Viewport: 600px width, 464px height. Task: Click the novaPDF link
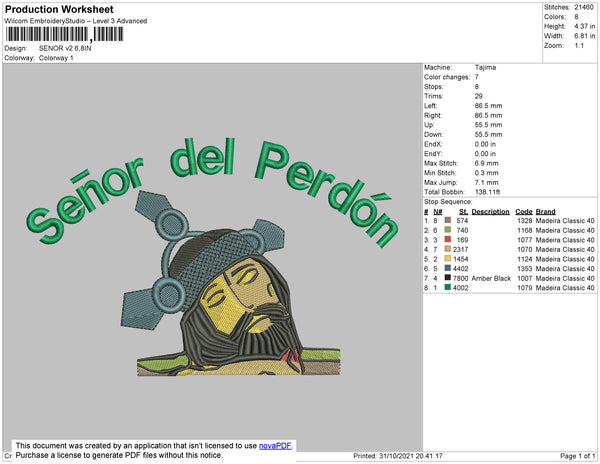tap(275, 446)
